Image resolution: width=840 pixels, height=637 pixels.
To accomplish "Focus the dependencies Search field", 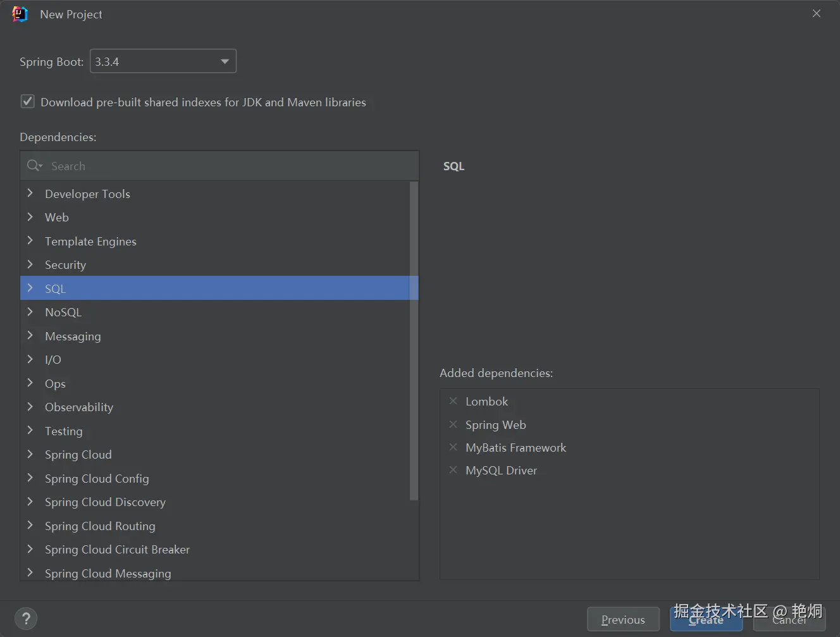I will 219,166.
